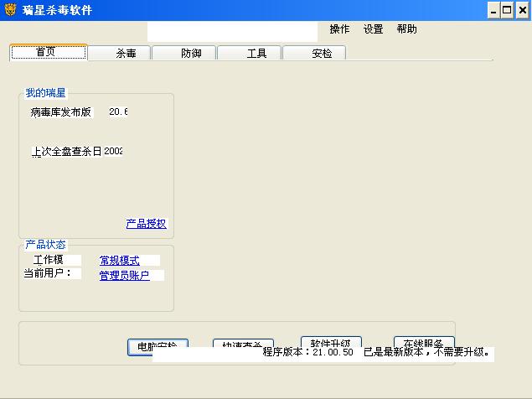Click the 我的瑞星 group title
This screenshot has height=399, width=532.
pyautogui.click(x=45, y=93)
